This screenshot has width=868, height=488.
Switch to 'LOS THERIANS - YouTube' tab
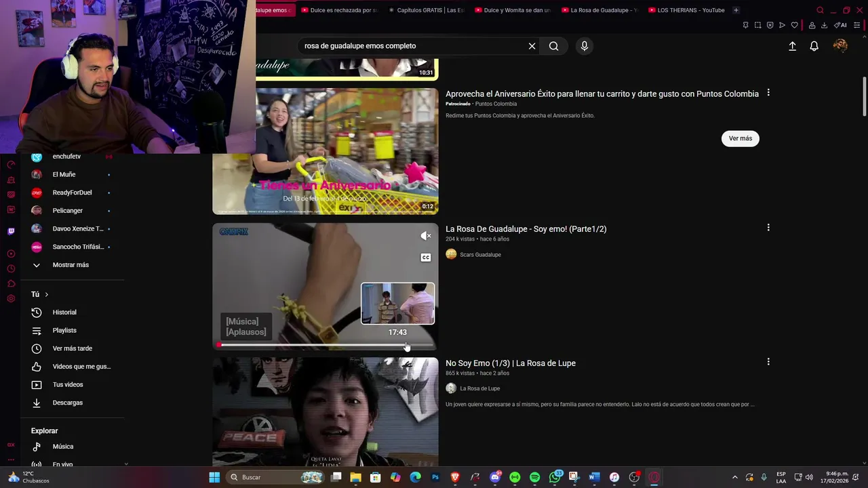(x=687, y=10)
